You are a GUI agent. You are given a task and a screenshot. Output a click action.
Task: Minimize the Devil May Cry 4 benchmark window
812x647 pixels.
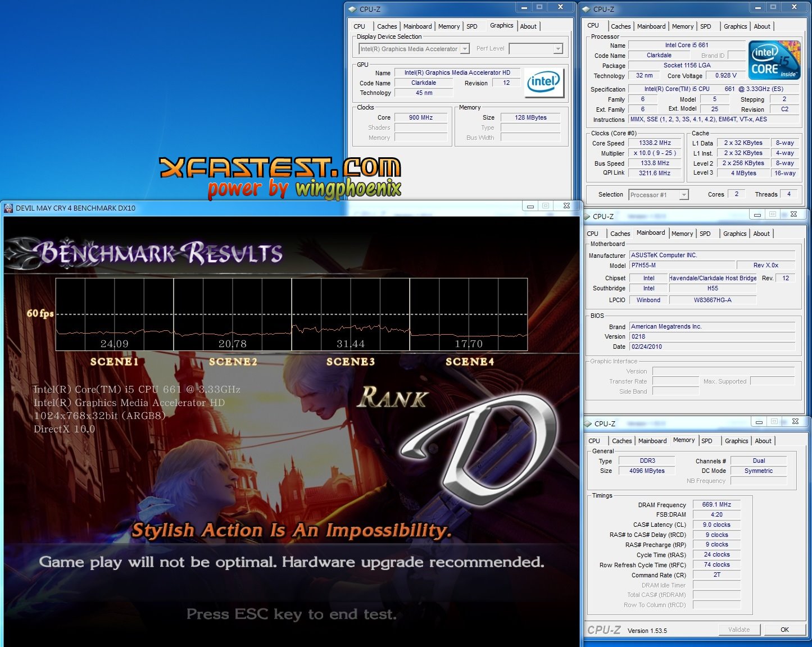[530, 206]
